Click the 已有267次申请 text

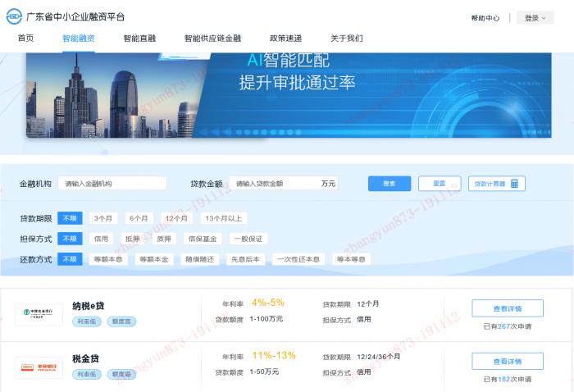click(508, 326)
